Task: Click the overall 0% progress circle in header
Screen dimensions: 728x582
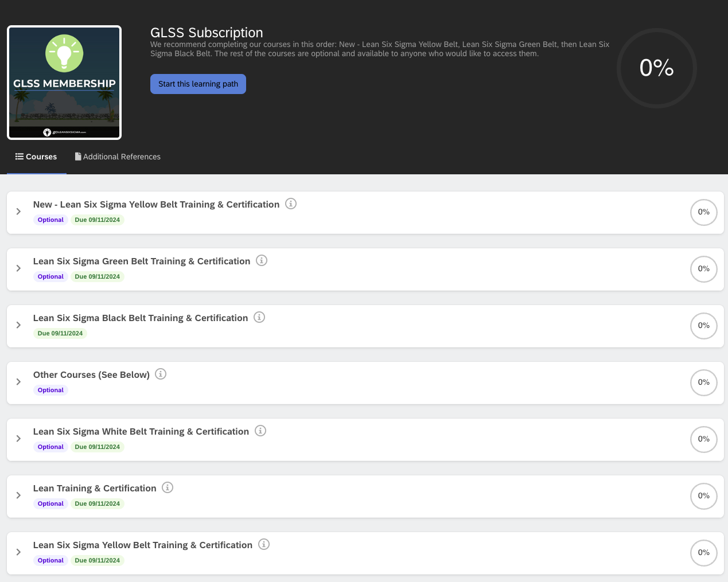Action: pyautogui.click(x=657, y=68)
